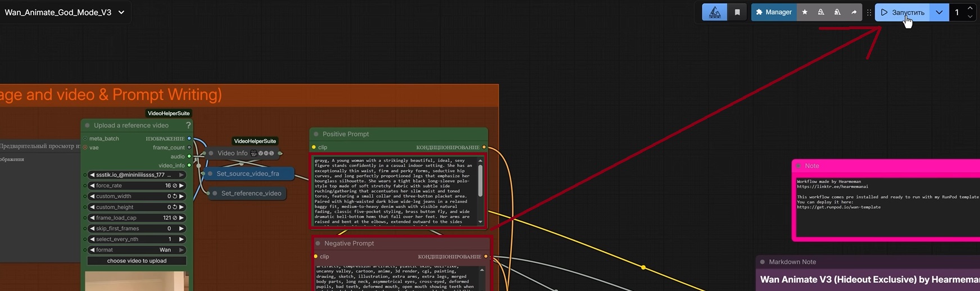Select the previous video file with the left arrow

(92, 175)
